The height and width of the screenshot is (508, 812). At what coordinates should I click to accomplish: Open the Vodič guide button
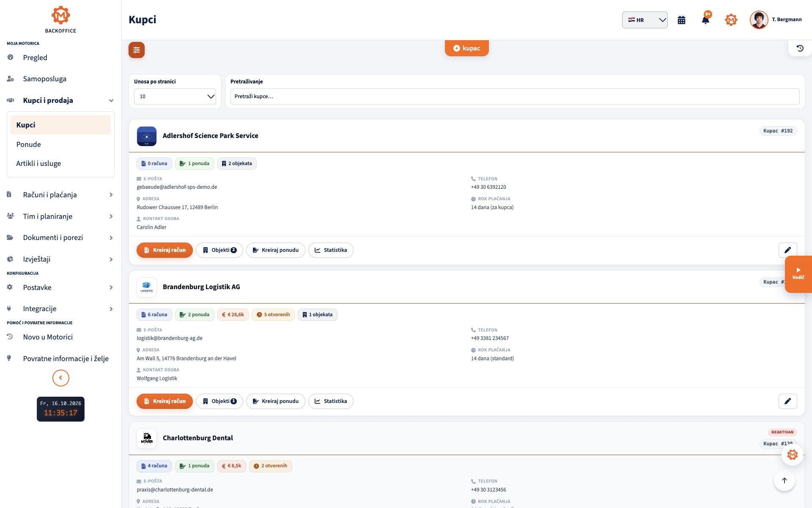point(798,274)
